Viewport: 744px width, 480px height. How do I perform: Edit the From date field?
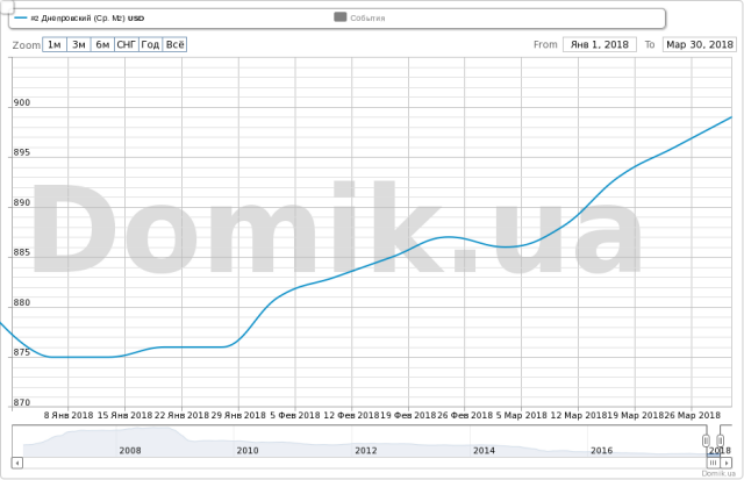(600, 45)
